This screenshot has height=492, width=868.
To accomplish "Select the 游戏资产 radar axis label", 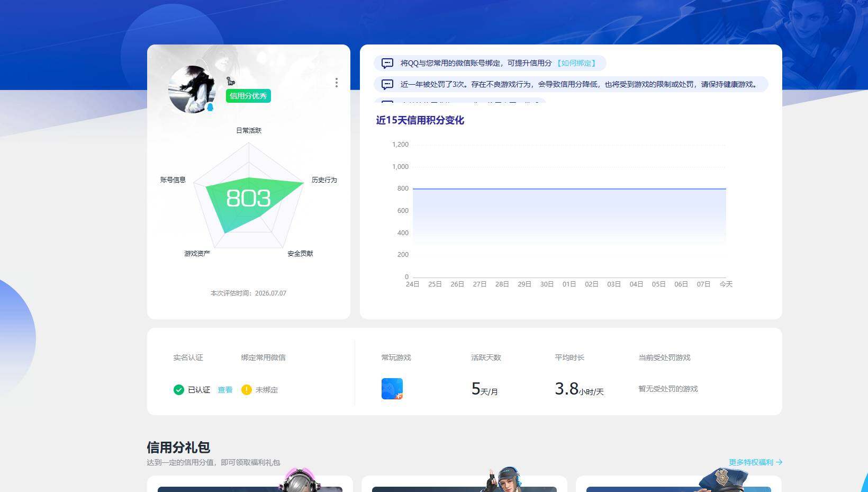I will (x=197, y=254).
